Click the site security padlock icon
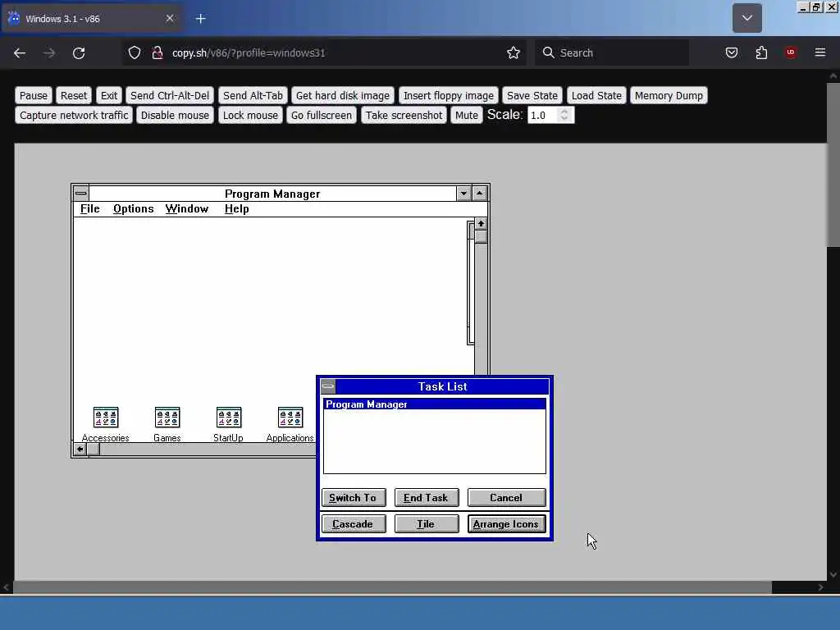The height and width of the screenshot is (630, 840). tap(157, 52)
